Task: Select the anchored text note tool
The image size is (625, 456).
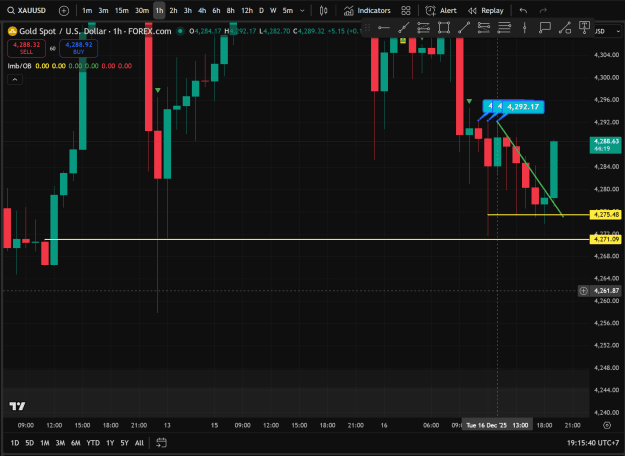Action: pyautogui.click(x=585, y=28)
